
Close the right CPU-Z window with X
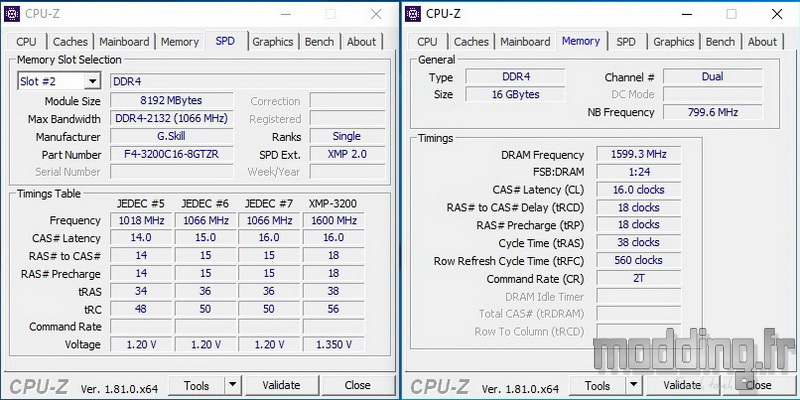[777, 14]
